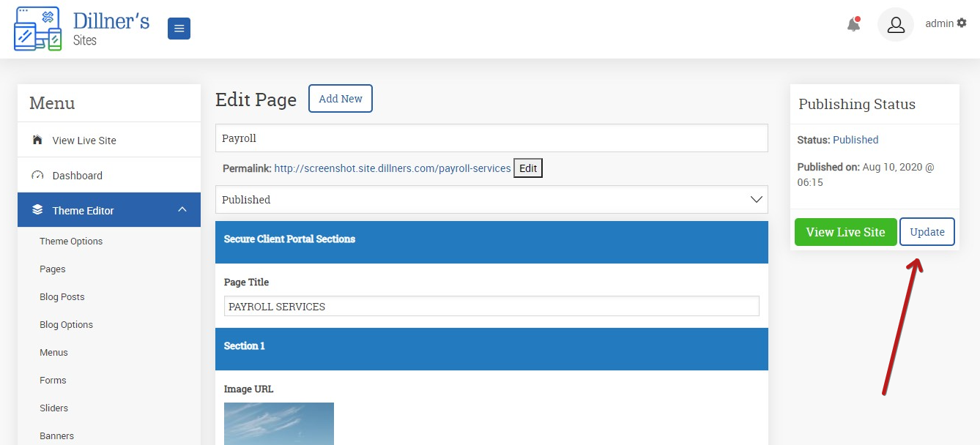This screenshot has width=980, height=445.
Task: Click the Publishing Status heading
Action: [x=857, y=104]
